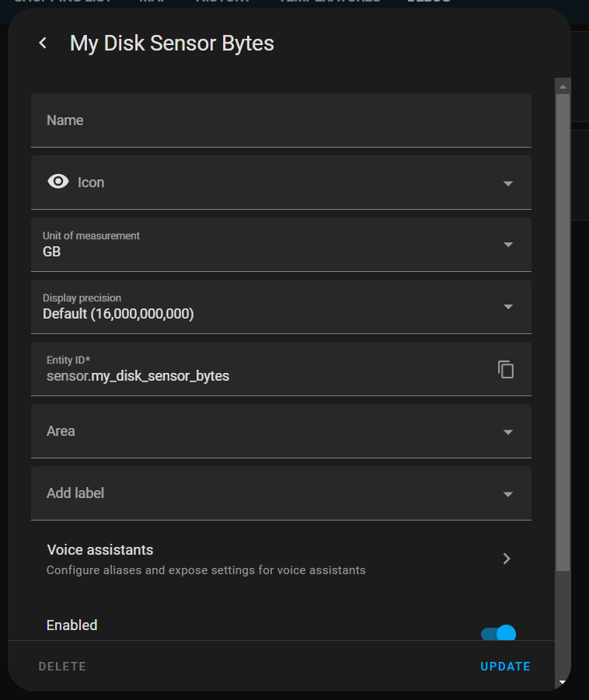Copy the Entity ID to clipboard
The height and width of the screenshot is (700, 589).
506,369
